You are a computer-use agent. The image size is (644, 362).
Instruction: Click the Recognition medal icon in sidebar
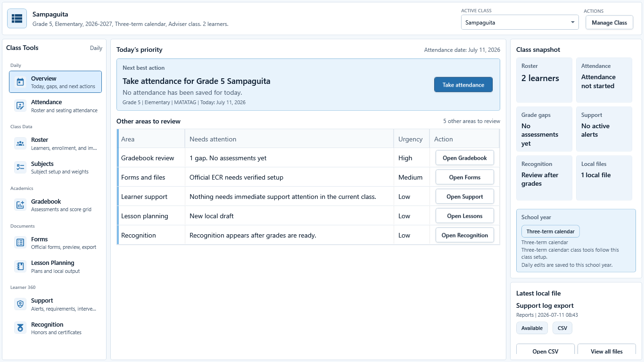point(20,328)
